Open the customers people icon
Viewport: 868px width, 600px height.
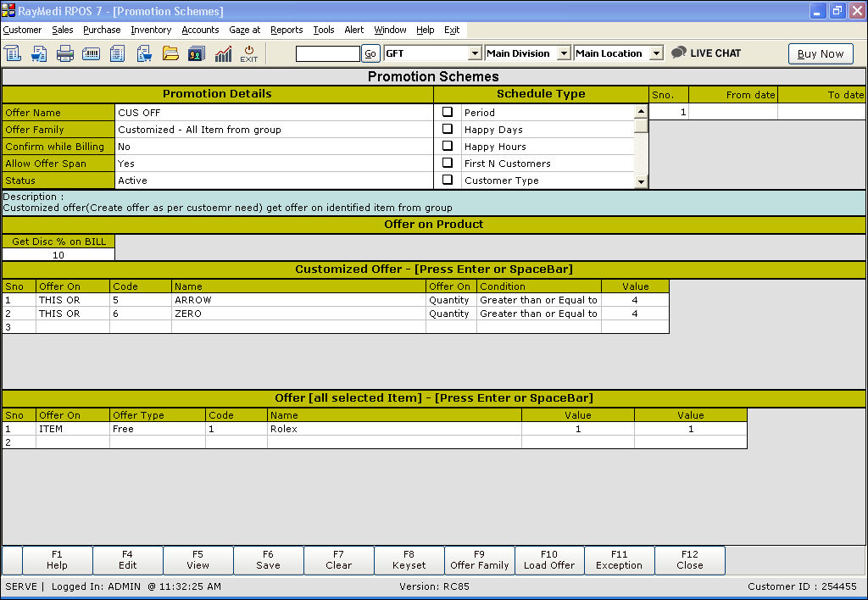pos(196,54)
